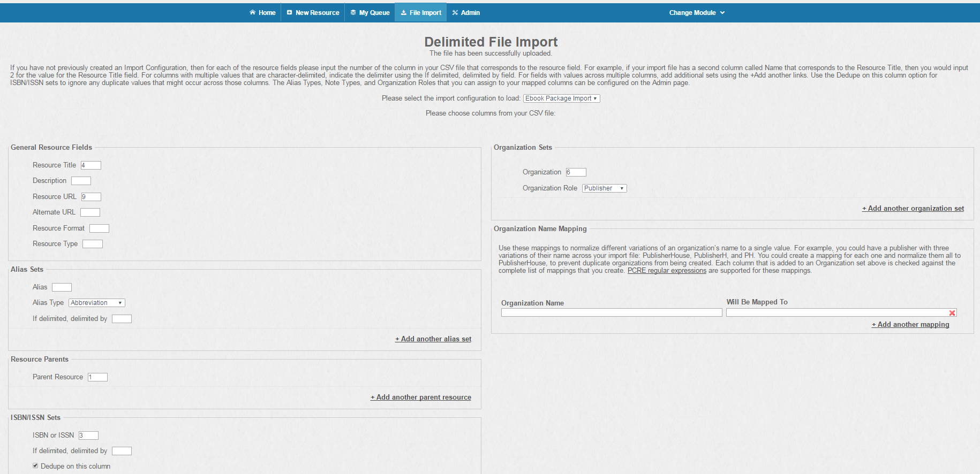Focus the Organization column field
This screenshot has width=980, height=474.
pyautogui.click(x=576, y=172)
